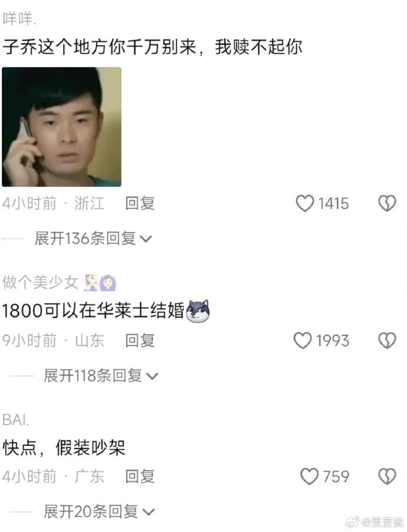Open user 咩咩. profile
The height and width of the screenshot is (532, 407).
pyautogui.click(x=19, y=18)
